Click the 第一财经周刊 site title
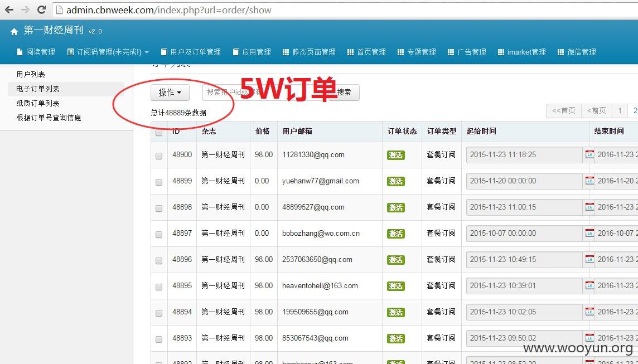The height and width of the screenshot is (364, 638). click(54, 30)
